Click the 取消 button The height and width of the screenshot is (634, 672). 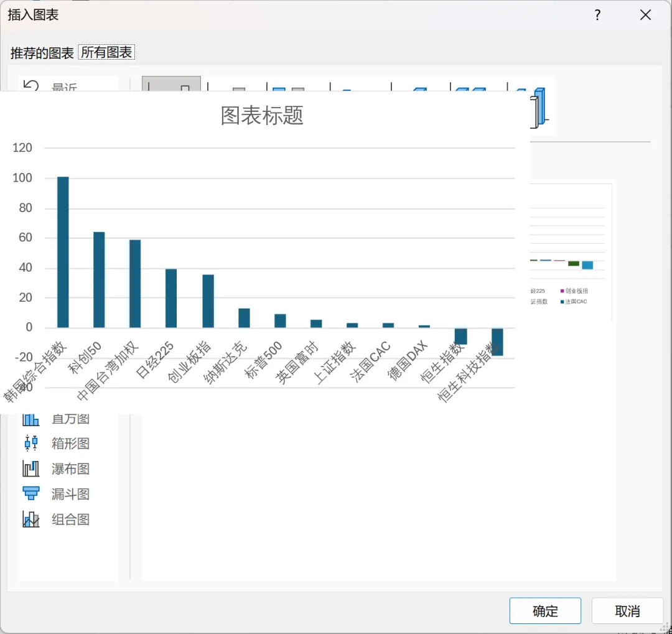pos(627,610)
